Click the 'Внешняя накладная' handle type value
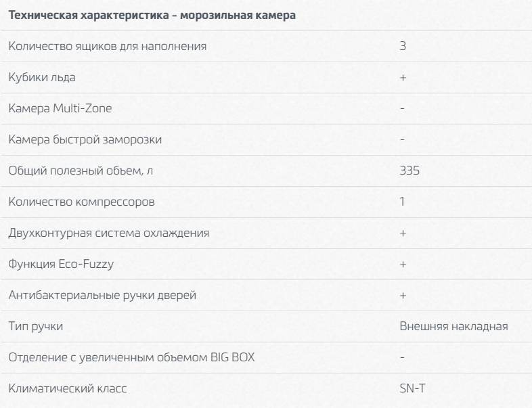 click(453, 326)
